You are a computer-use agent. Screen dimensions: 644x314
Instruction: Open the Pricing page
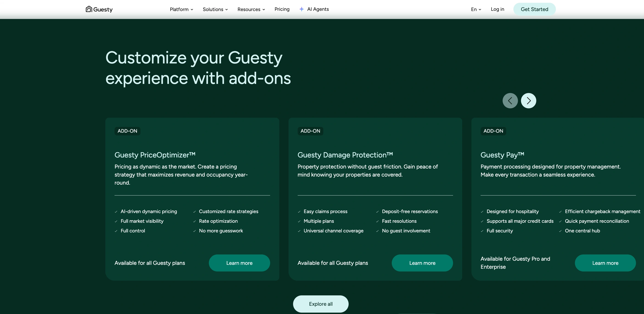(282, 9)
